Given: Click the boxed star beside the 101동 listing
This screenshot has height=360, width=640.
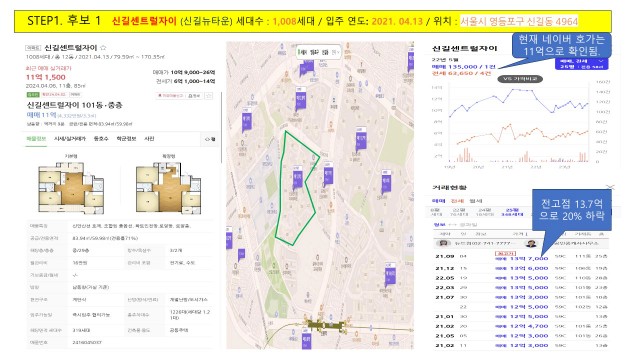Looking at the screenshot, I should coord(209,96).
